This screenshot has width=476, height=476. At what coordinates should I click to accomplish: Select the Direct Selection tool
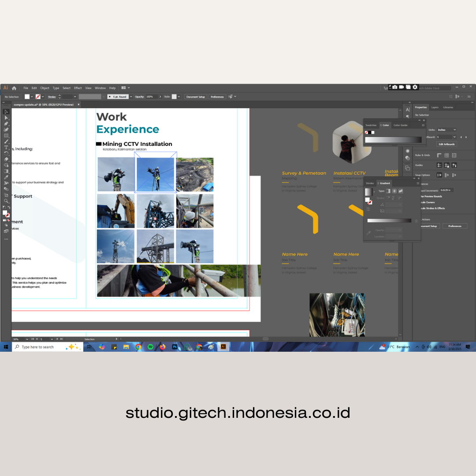tap(6, 118)
